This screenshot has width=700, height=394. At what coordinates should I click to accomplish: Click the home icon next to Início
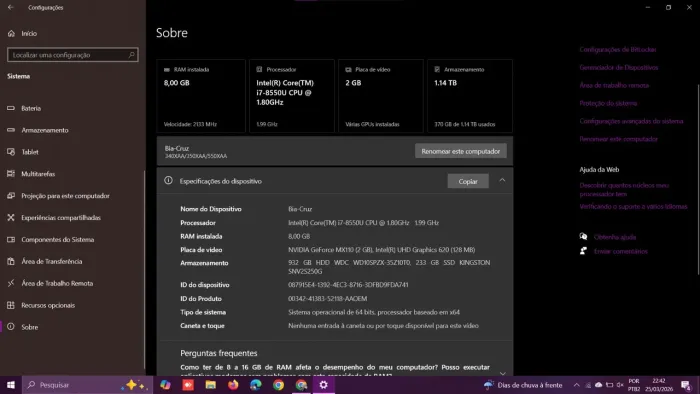click(11, 33)
